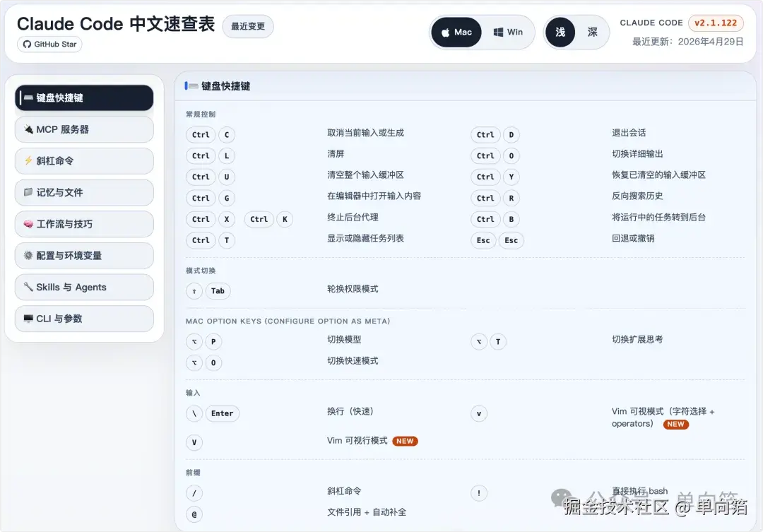763x532 pixels.
Task: Click the U key for 清空整个输入缓冲区
Action: tap(227, 177)
